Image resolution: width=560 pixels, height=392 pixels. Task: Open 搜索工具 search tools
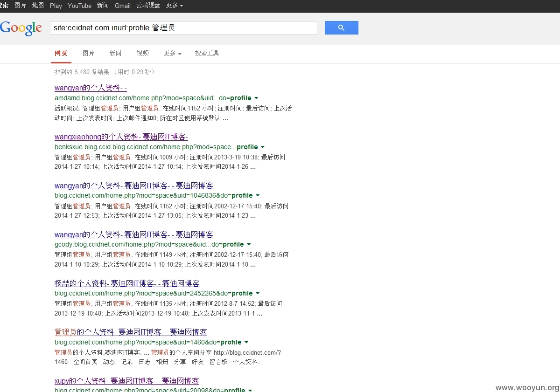(207, 54)
